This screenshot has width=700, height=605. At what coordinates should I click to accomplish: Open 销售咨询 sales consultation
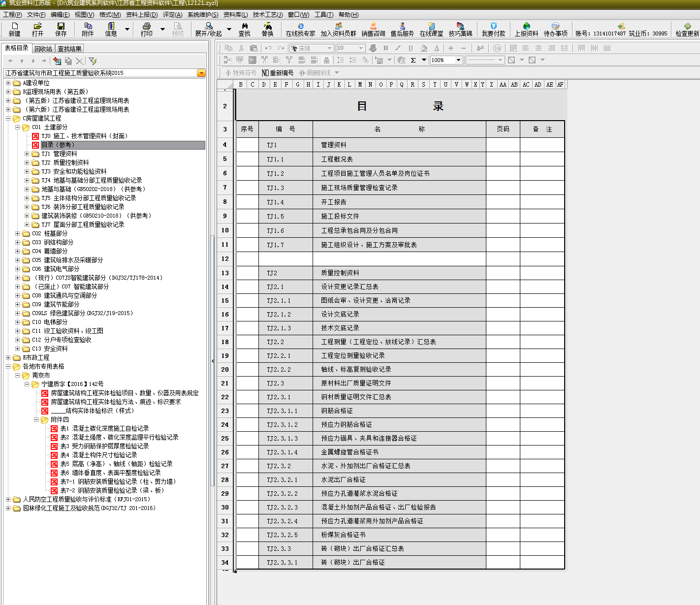(x=373, y=29)
